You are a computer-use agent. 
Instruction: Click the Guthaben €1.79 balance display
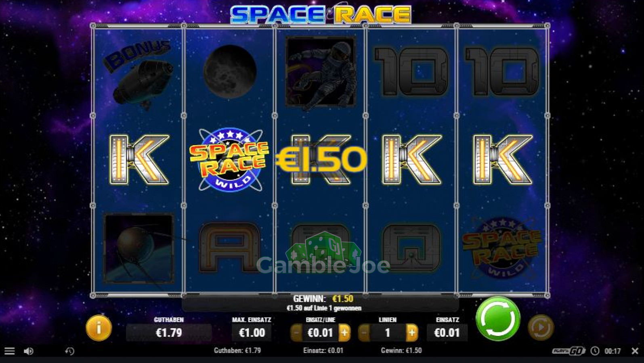(169, 333)
